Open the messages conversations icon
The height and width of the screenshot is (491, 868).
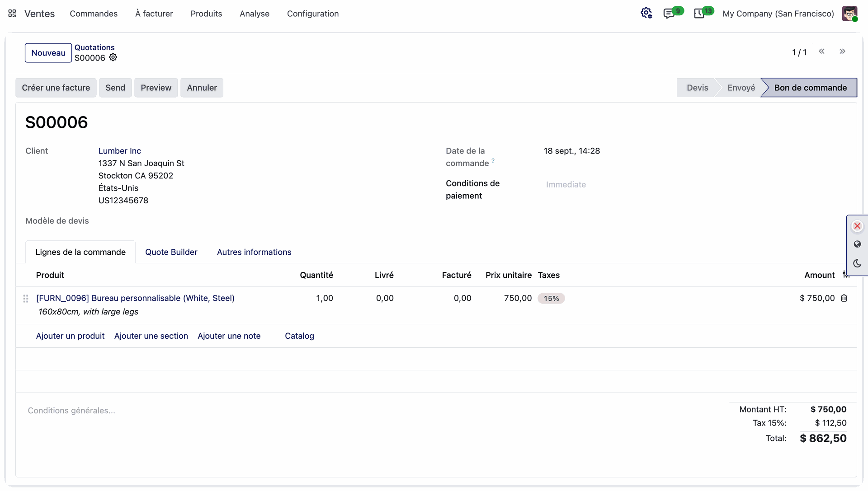[669, 14]
